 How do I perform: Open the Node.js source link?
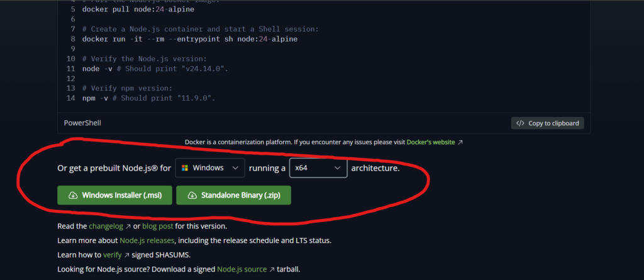point(241,269)
